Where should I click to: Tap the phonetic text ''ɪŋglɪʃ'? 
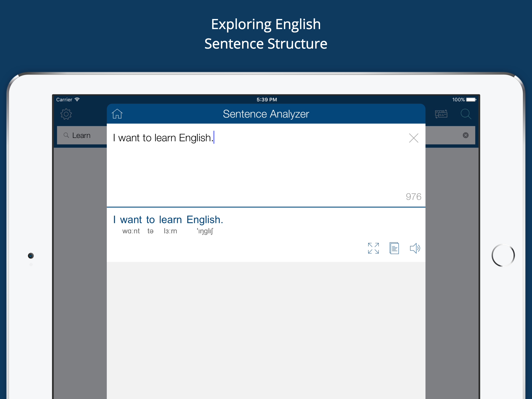coord(205,231)
